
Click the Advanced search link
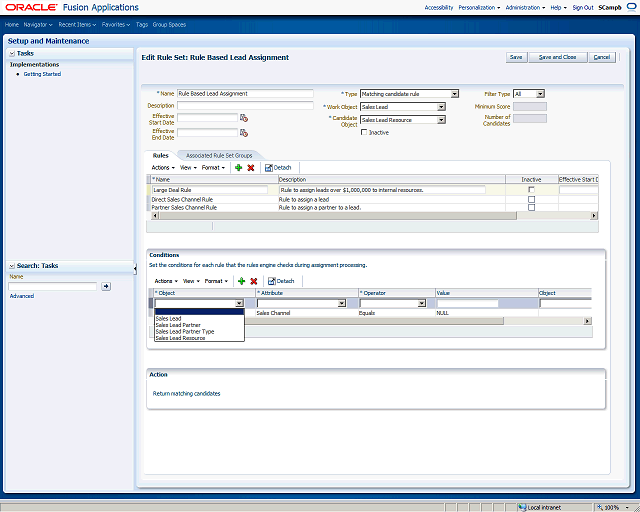(22, 296)
